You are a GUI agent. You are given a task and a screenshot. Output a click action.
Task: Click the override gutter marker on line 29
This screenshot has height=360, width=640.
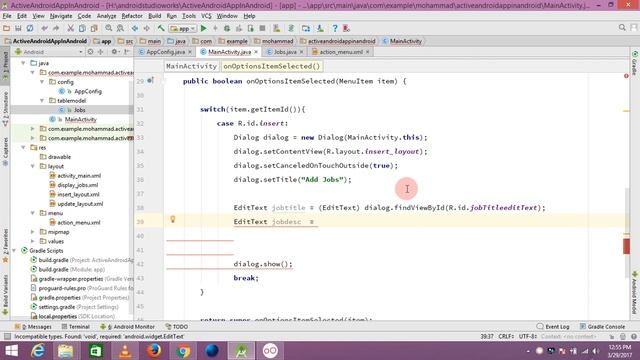[x=150, y=80]
